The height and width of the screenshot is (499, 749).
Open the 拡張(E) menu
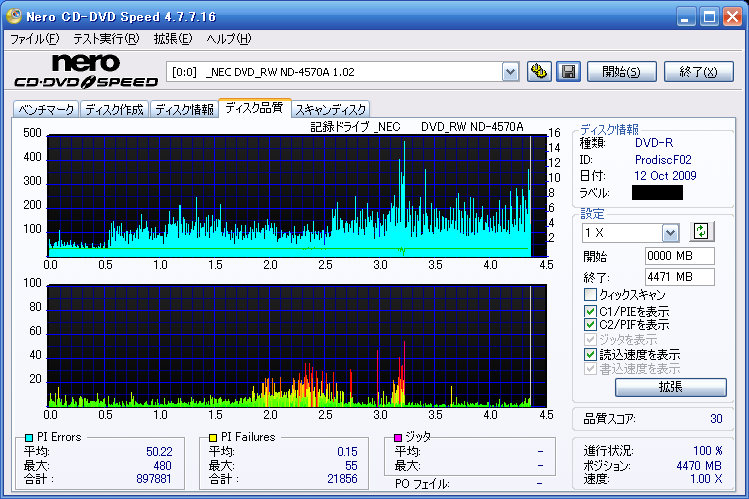point(173,39)
